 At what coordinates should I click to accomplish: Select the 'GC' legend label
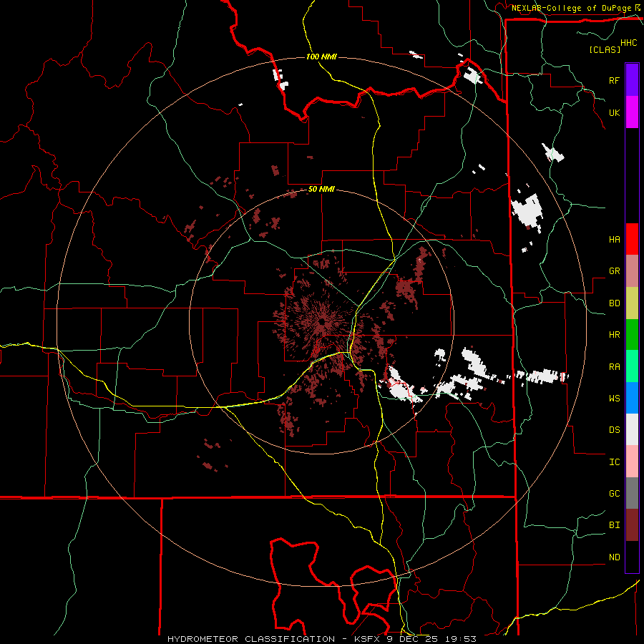pos(614,493)
